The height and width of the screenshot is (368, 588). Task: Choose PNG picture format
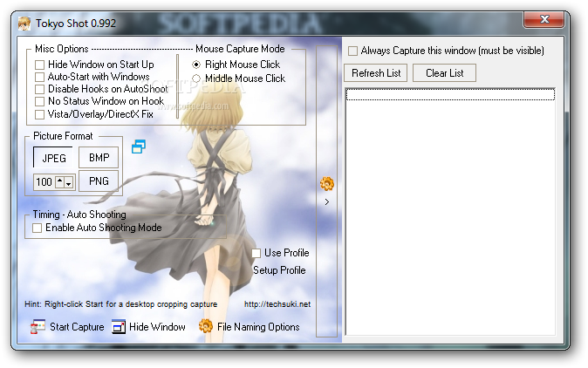pyautogui.click(x=99, y=181)
